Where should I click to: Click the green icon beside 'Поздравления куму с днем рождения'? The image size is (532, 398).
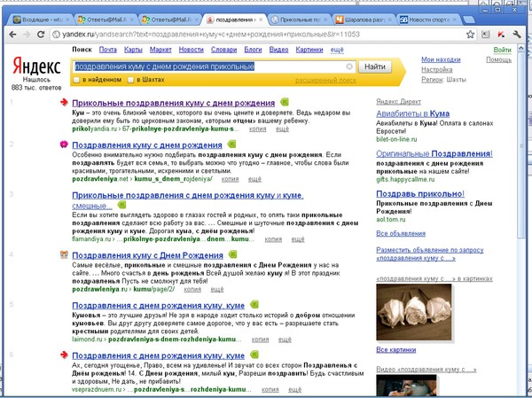coord(231,144)
